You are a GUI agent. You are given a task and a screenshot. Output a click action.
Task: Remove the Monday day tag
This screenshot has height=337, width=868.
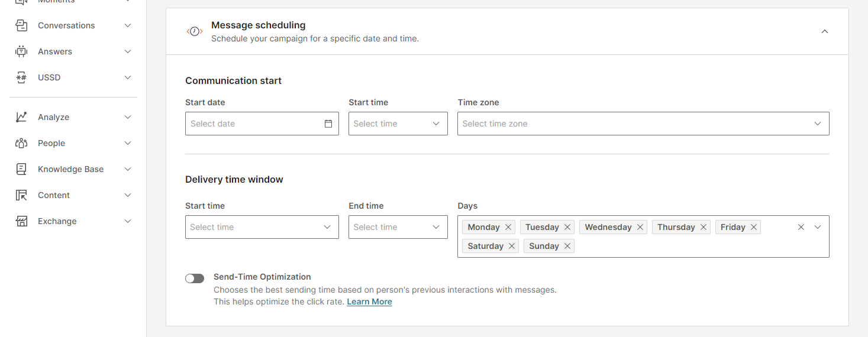point(508,227)
